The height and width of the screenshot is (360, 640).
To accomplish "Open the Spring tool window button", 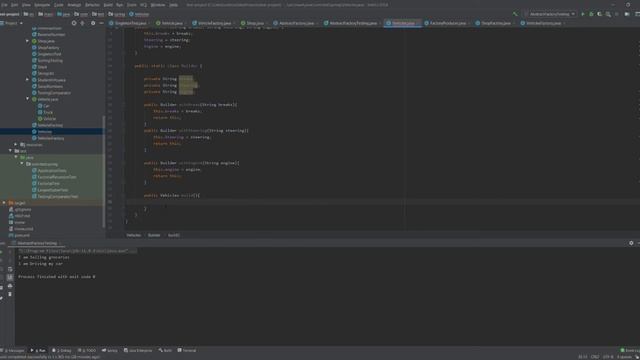I will [x=110, y=350].
